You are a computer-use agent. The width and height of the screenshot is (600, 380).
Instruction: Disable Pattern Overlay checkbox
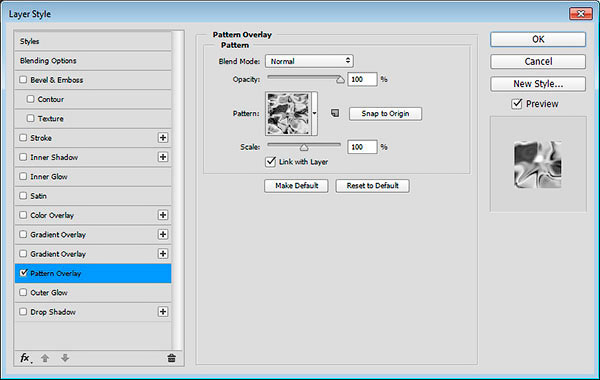(23, 272)
